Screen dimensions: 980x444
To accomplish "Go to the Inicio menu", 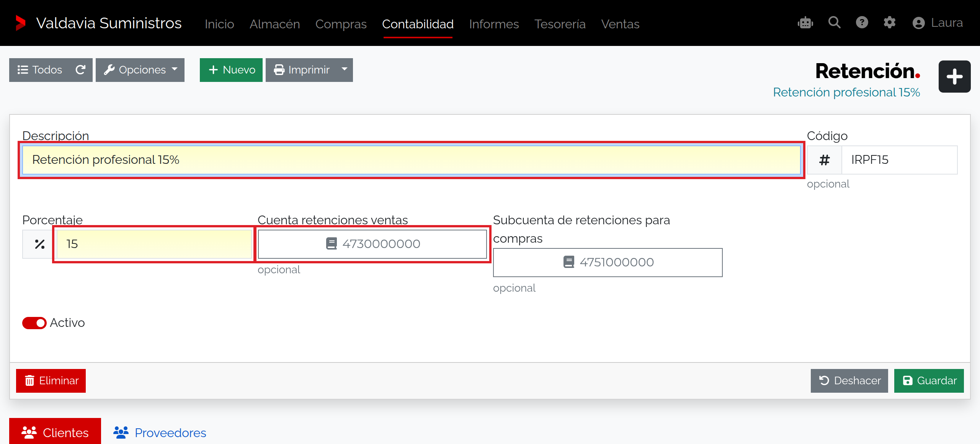I will [x=219, y=24].
